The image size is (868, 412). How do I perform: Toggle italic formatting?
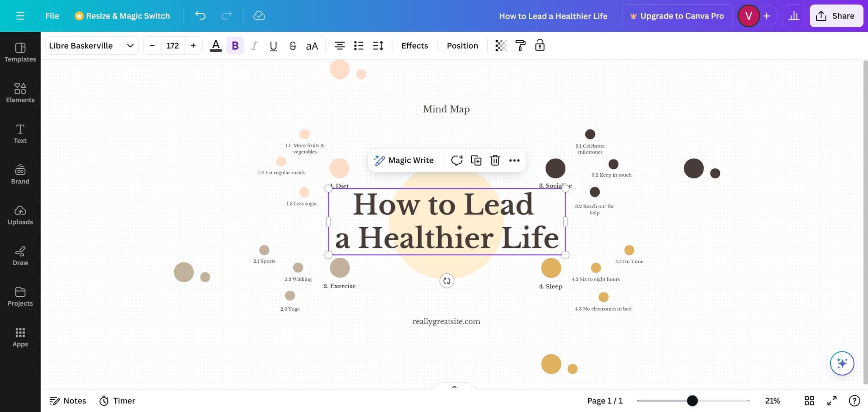tap(254, 45)
